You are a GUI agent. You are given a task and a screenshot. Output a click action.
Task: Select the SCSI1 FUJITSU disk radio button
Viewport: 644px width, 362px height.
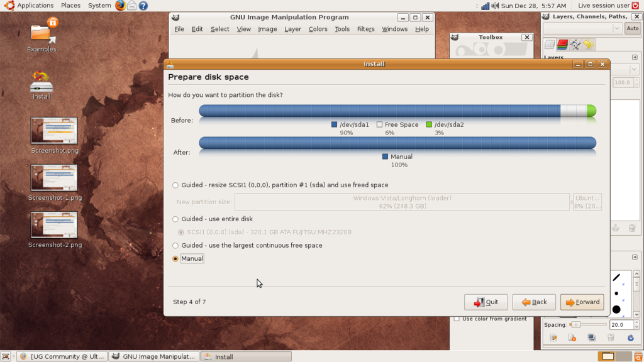(180, 233)
